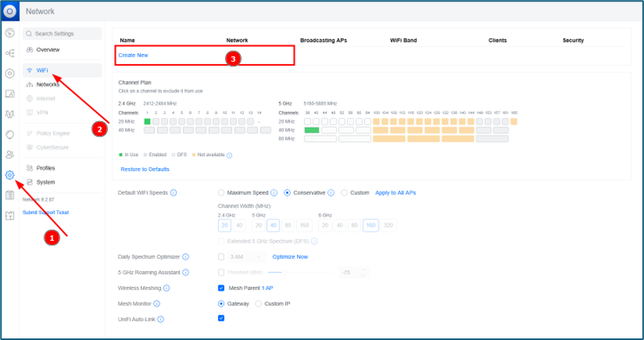644x340 pixels.
Task: Click the info icon beside Default WiFi Speeds
Action: pos(173,193)
